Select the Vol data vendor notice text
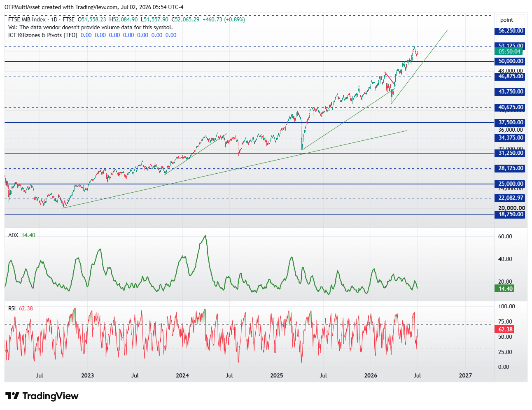The height and width of the screenshot is (410, 532). (91, 27)
